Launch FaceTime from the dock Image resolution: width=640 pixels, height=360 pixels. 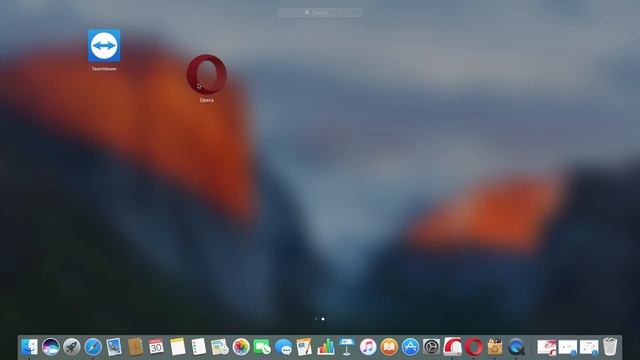(262, 347)
